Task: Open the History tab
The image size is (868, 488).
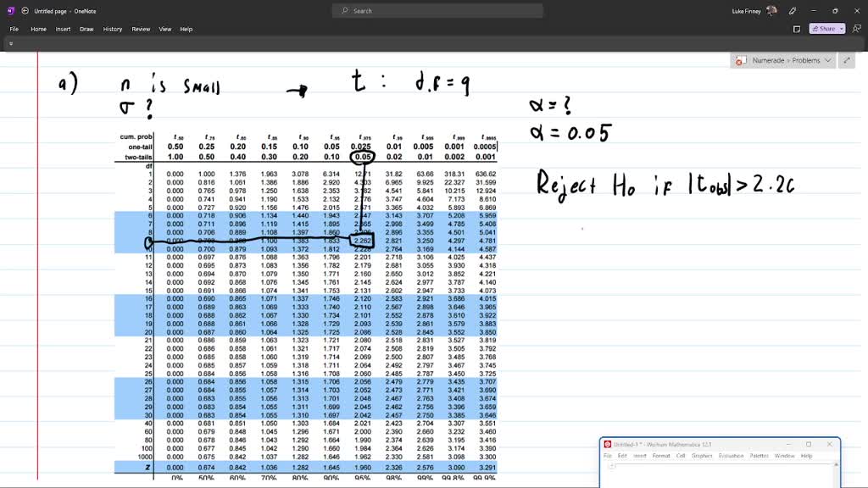Action: 113,29
